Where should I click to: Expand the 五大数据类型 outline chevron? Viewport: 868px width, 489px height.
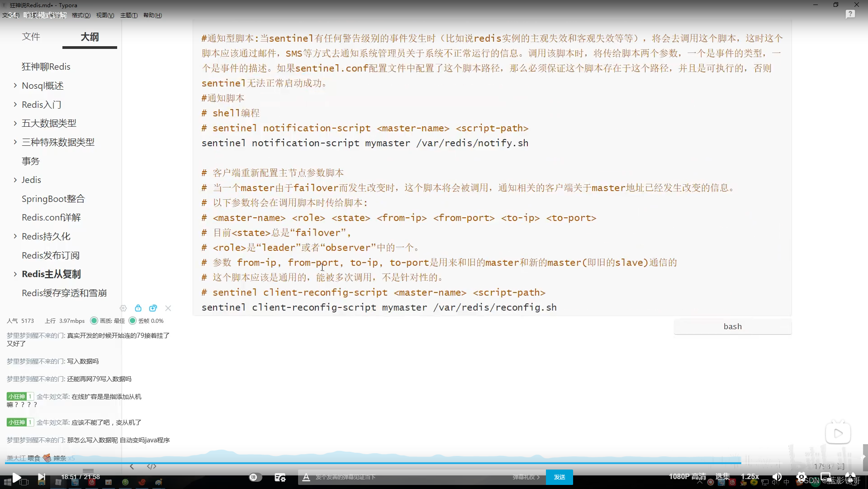pos(15,123)
